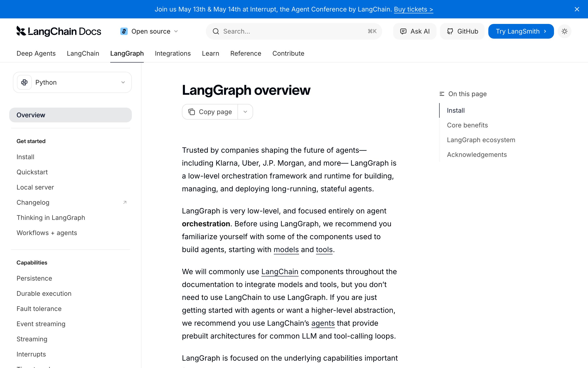The height and width of the screenshot is (368, 588).
Task: Click the On this page list icon
Action: (442, 94)
